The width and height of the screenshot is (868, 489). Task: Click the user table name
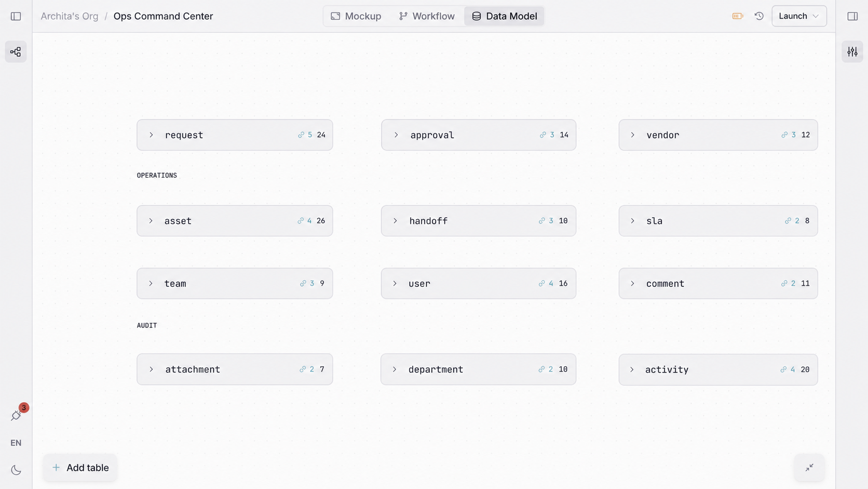419,284
